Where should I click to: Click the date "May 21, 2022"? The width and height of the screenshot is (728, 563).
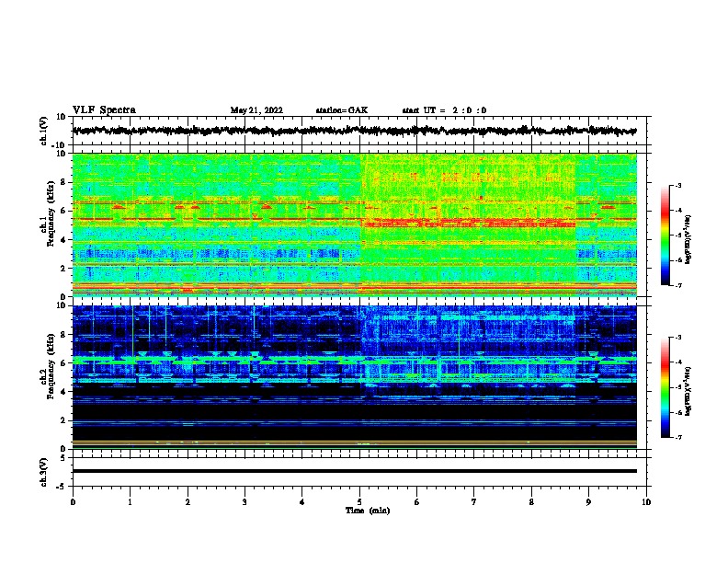[256, 110]
